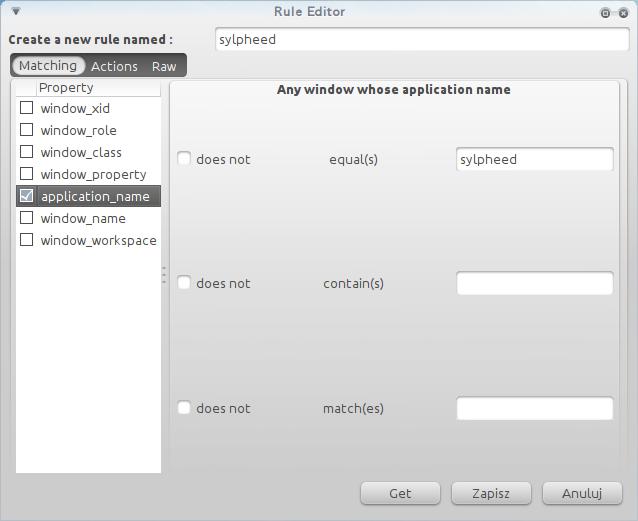Viewport: 638px width, 521px height.
Task: Select the window_name row text
Action: click(83, 219)
